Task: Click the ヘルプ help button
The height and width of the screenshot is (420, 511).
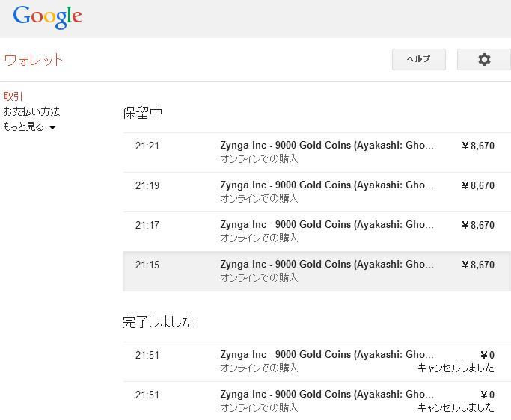Action: pos(419,59)
